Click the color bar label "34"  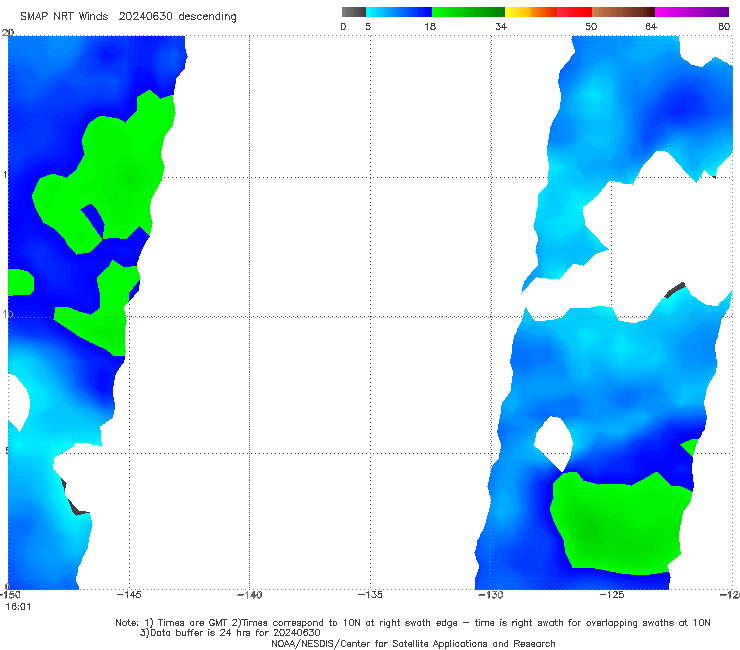click(x=501, y=27)
